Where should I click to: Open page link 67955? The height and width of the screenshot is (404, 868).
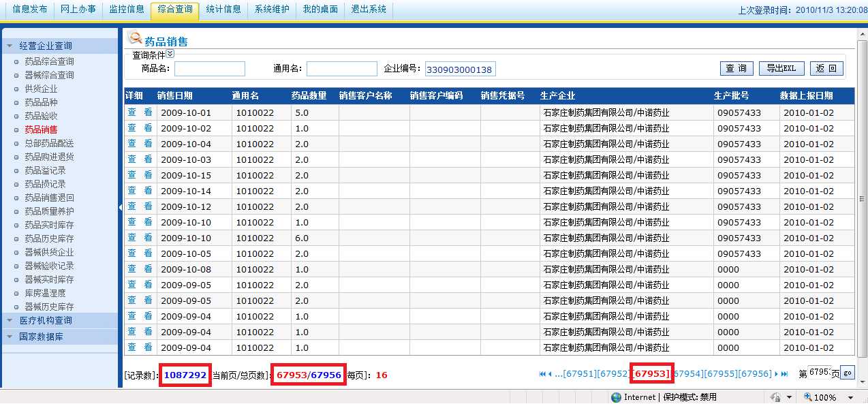pos(722,374)
